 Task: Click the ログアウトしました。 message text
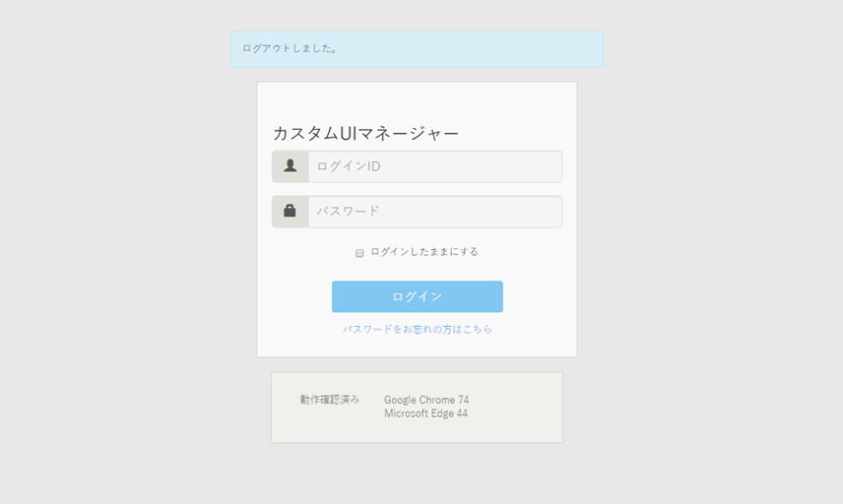point(291,48)
